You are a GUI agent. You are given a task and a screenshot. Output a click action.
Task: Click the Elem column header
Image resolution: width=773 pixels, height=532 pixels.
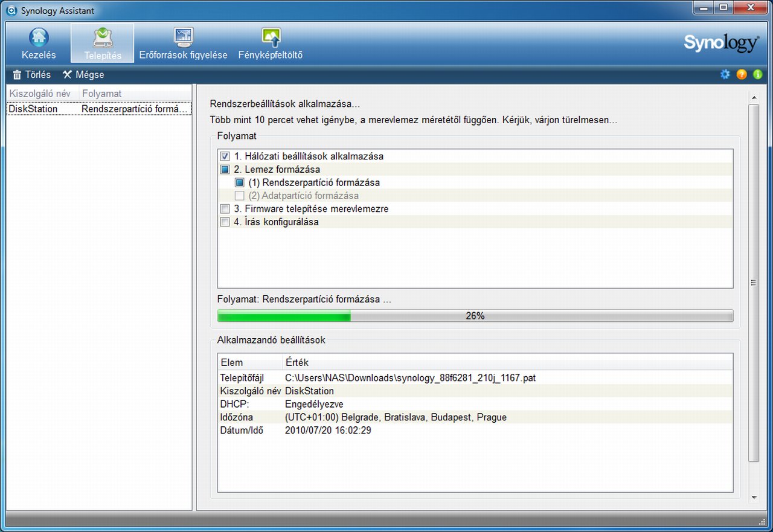point(250,362)
